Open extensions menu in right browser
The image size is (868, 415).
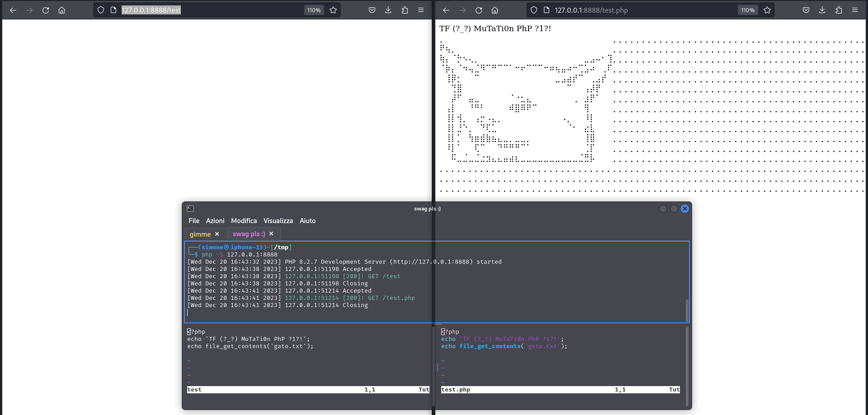point(839,10)
